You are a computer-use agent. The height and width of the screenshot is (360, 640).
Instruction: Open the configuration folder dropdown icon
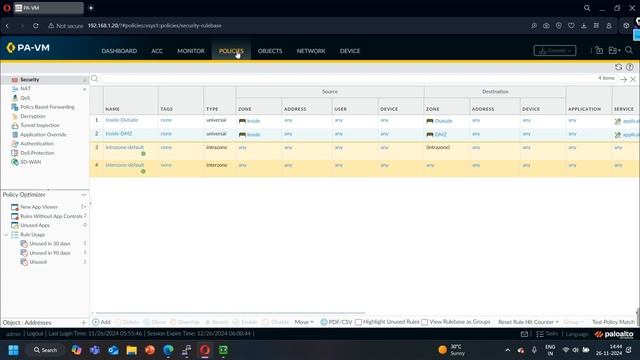[x=614, y=51]
